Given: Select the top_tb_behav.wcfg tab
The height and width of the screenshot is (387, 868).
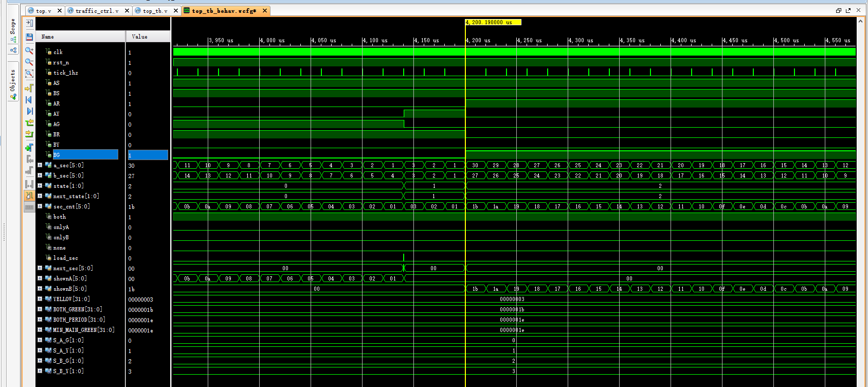Looking at the screenshot, I should [224, 11].
